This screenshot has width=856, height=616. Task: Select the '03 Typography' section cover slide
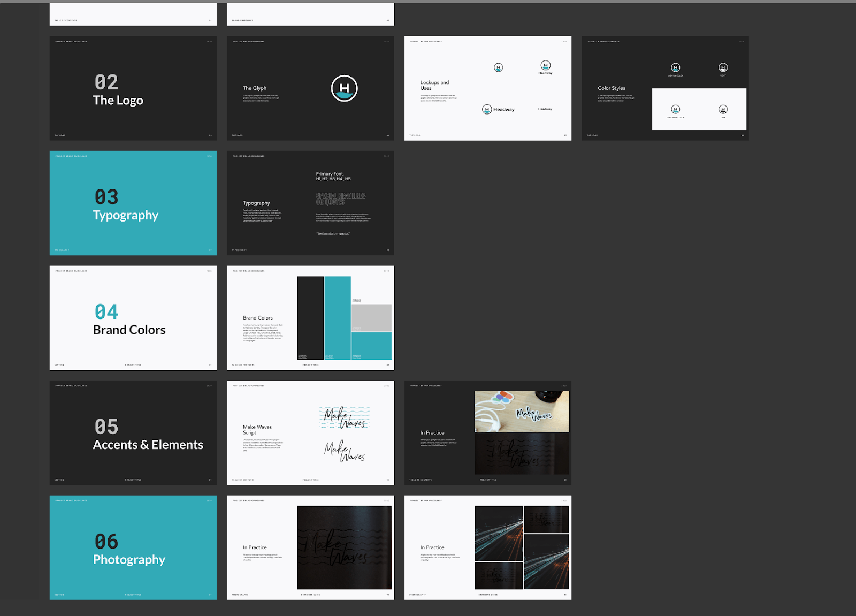pos(133,203)
